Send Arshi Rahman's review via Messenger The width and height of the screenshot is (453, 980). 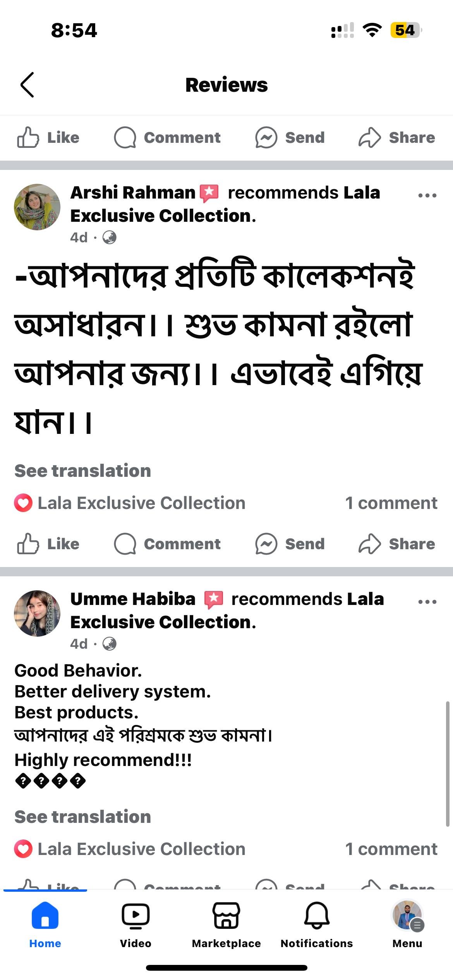pos(290,544)
